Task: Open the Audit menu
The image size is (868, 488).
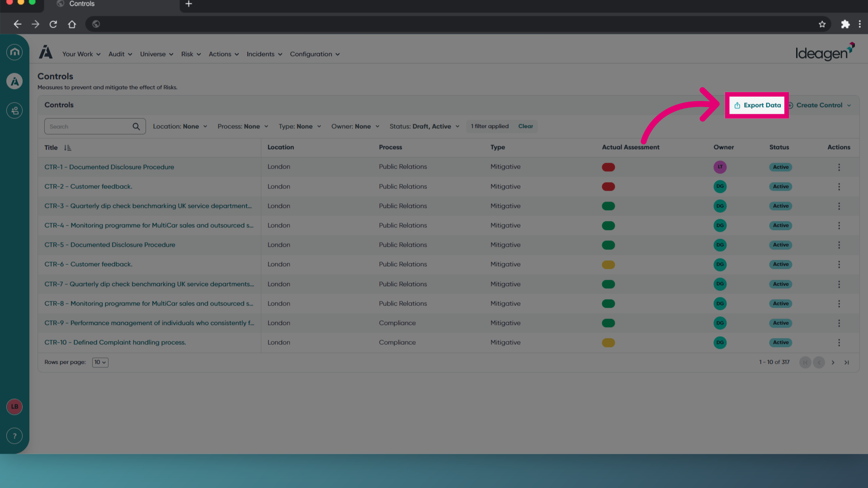Action: [120, 54]
